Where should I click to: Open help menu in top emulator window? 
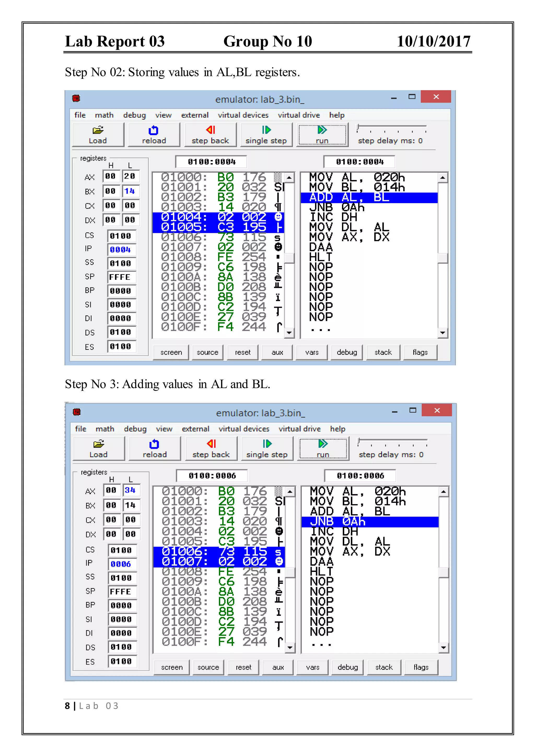337,115
